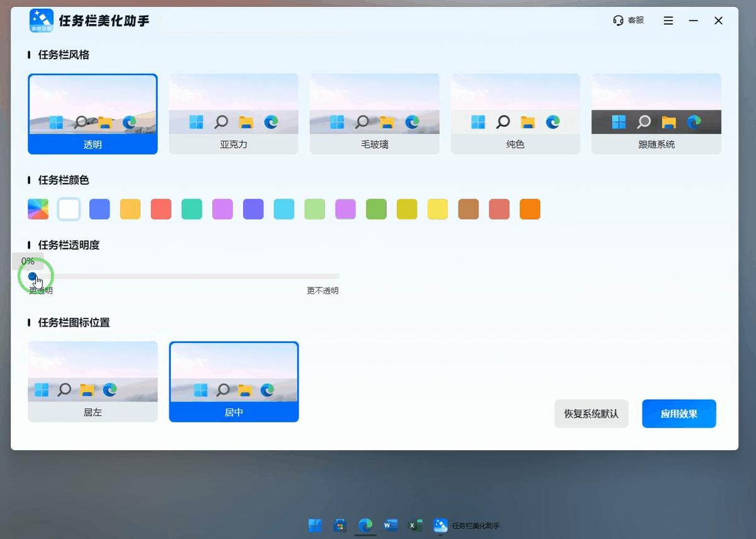Image resolution: width=756 pixels, height=539 pixels.
Task: Launch Excel from the Windows taskbar
Action: click(x=416, y=525)
